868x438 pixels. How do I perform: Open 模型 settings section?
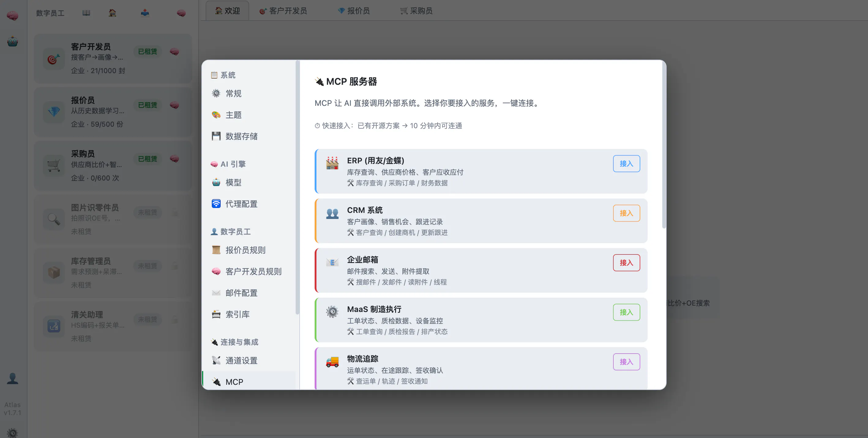click(x=249, y=183)
